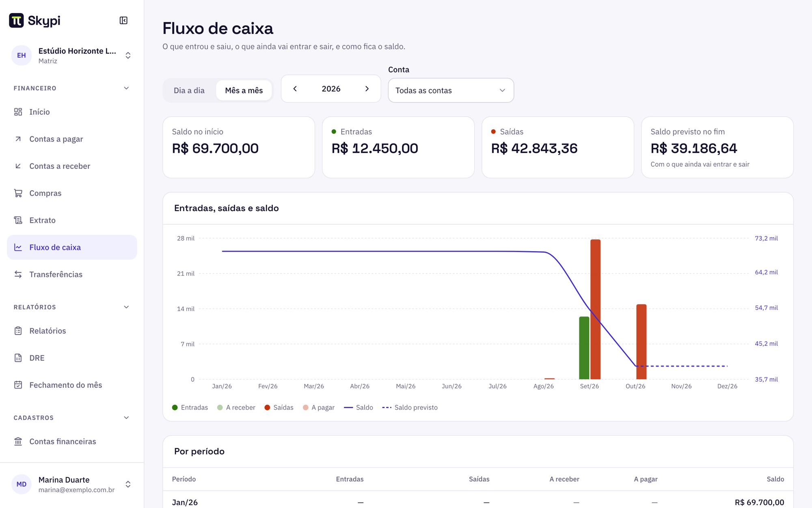Screen dimensions: 812x508
Task: Expand the Estúdio Horizonte company switcher
Action: pyautogui.click(x=72, y=55)
